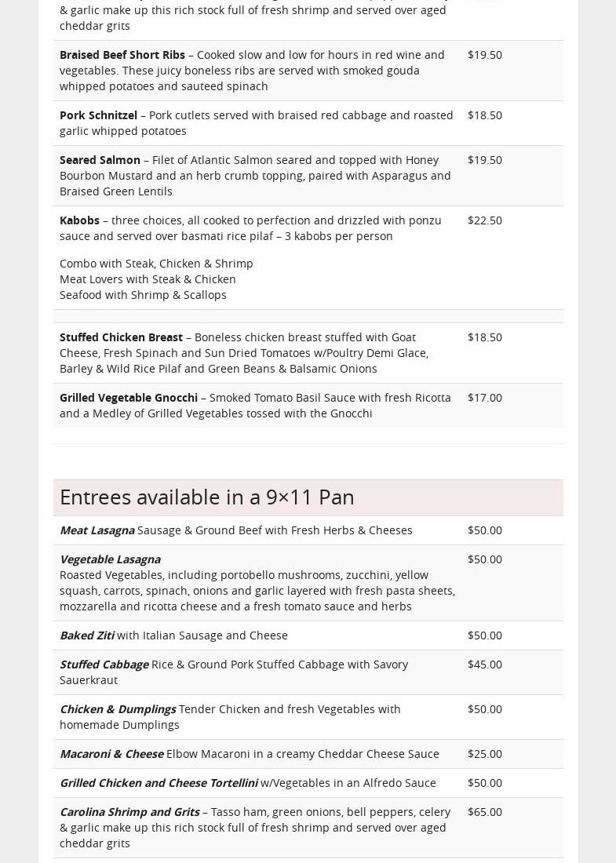
Task: Click the Meat Lasagna item name
Action: tap(97, 530)
